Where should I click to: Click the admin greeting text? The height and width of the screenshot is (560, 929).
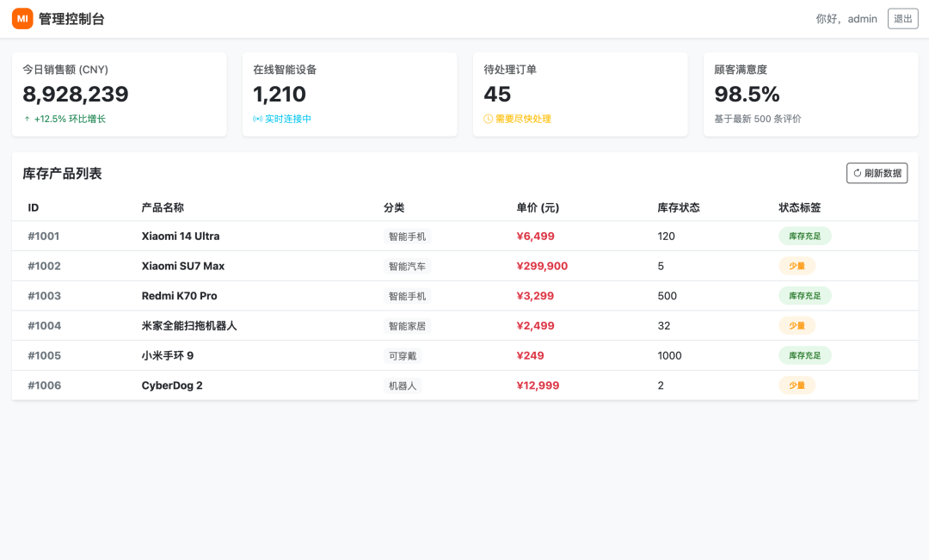tap(846, 19)
